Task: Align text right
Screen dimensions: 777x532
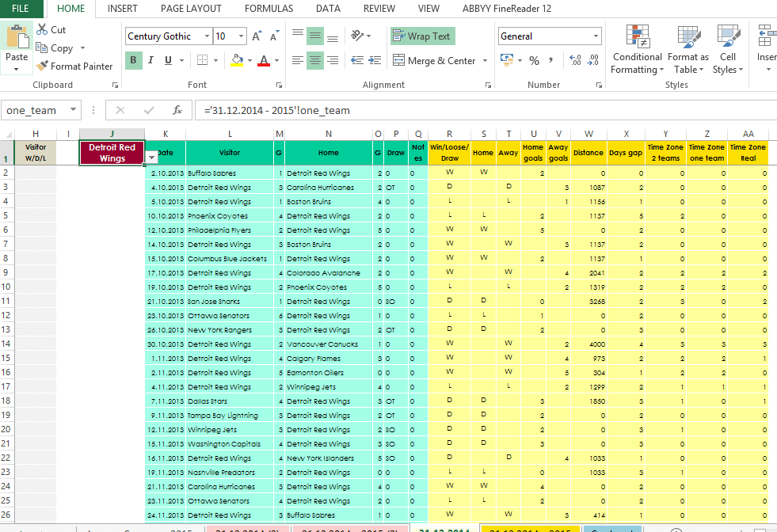Action: pyautogui.click(x=333, y=60)
